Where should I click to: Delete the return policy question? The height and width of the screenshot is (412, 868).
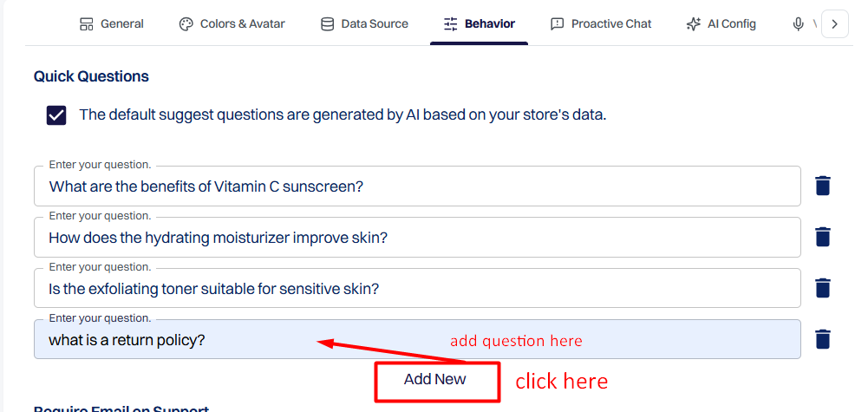pyautogui.click(x=823, y=339)
